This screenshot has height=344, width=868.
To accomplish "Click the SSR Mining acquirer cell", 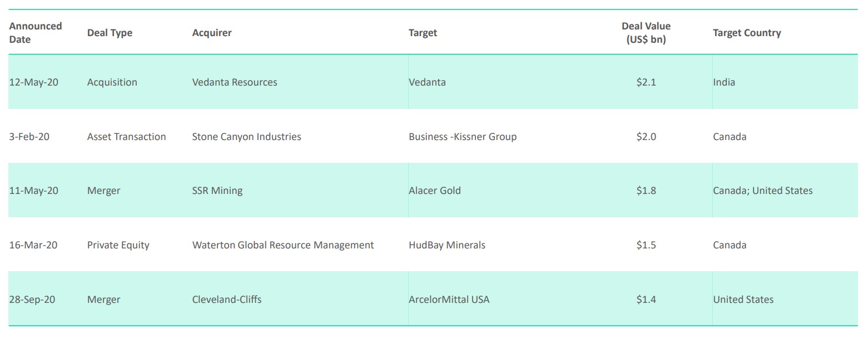I will [x=217, y=191].
